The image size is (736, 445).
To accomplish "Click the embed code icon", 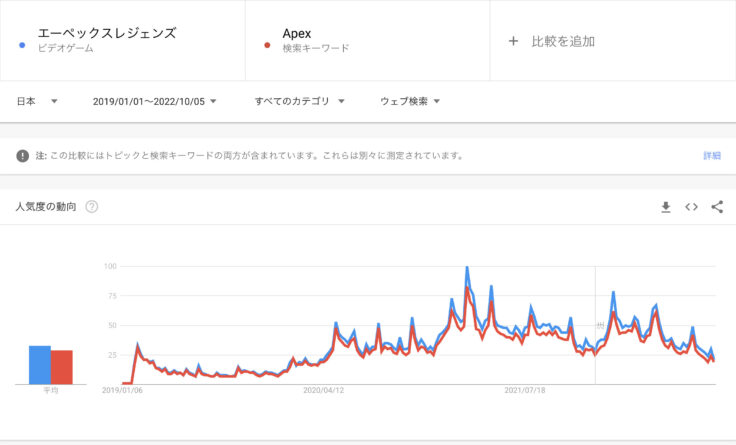I will (x=691, y=207).
